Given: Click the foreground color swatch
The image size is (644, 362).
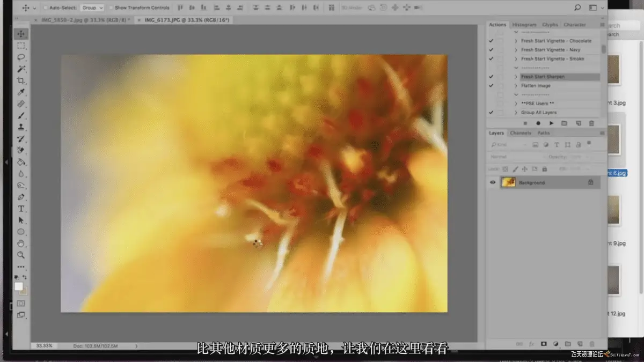Looking at the screenshot, I should coord(19,286).
